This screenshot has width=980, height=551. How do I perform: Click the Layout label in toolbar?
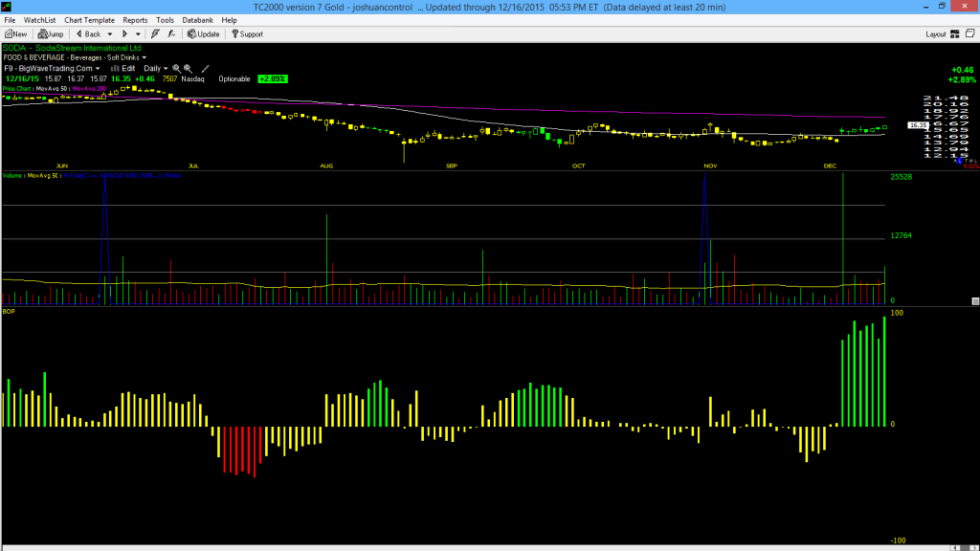pyautogui.click(x=936, y=34)
